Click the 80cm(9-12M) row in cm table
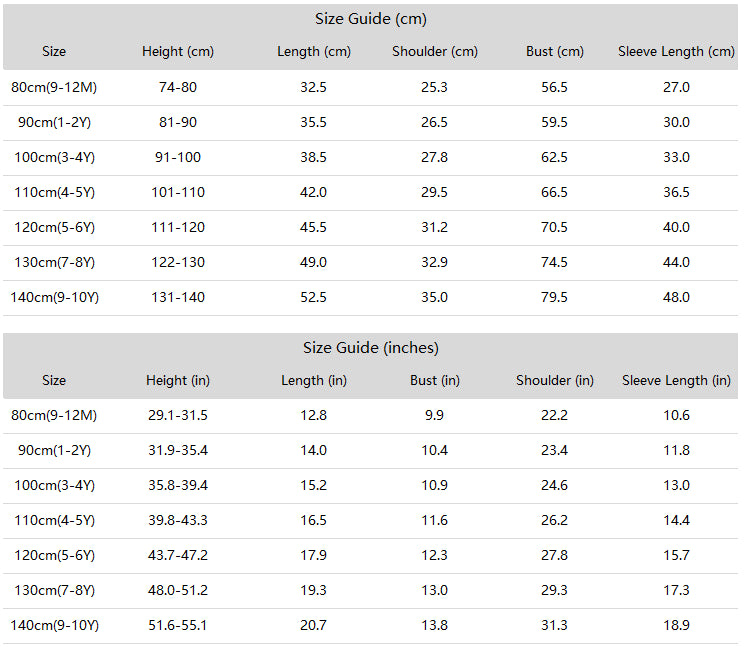Viewport: 750px width, 652px height. (370, 88)
